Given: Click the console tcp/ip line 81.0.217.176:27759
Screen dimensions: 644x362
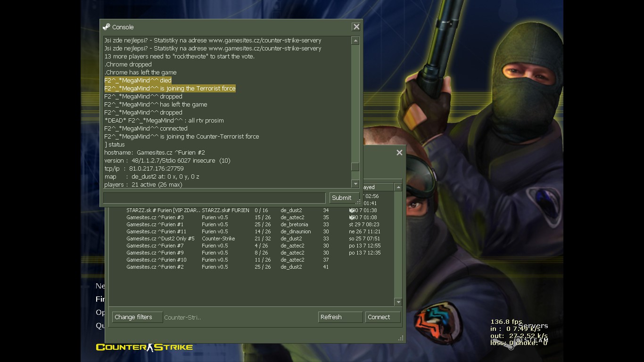Looking at the screenshot, I should coord(144,168).
